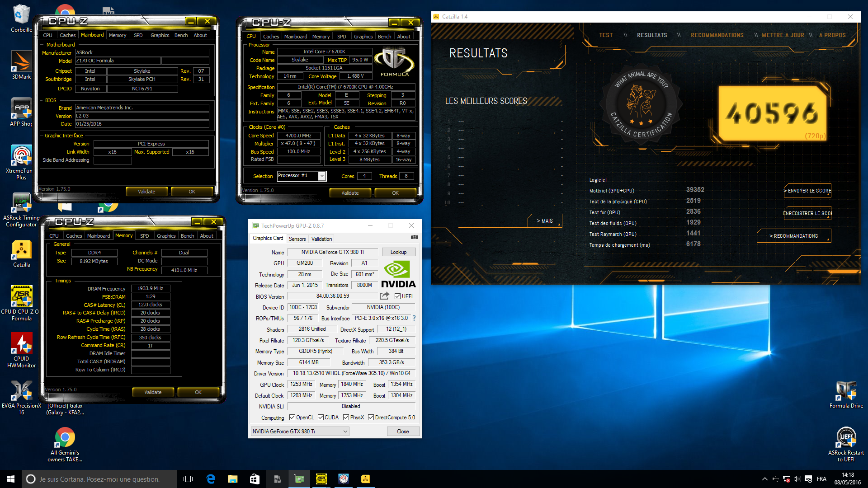Click Validate in Memory CPU-Z window
Screen dimensions: 868x488
click(153, 392)
